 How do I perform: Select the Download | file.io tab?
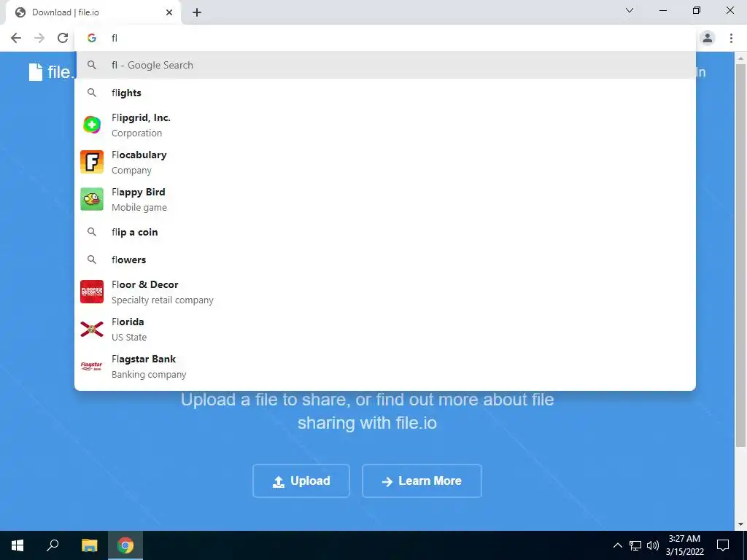click(x=93, y=12)
